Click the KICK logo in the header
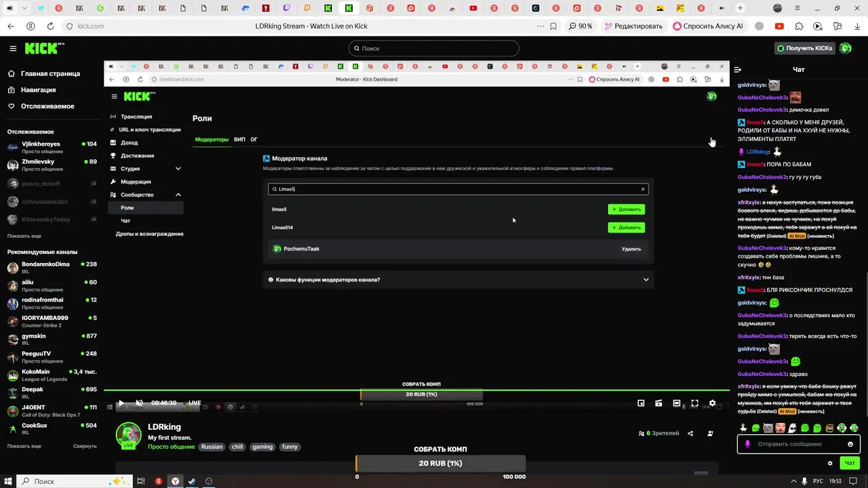 pyautogui.click(x=44, y=48)
